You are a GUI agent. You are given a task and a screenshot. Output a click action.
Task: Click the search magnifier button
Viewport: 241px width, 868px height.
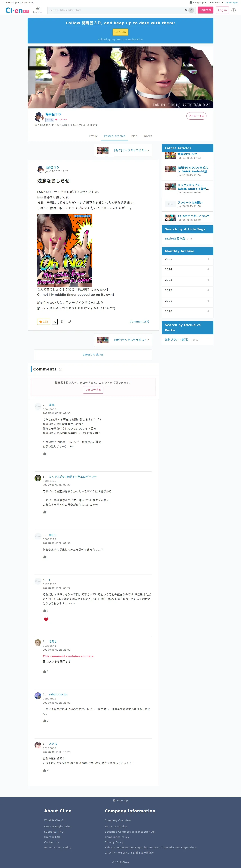click(x=191, y=10)
